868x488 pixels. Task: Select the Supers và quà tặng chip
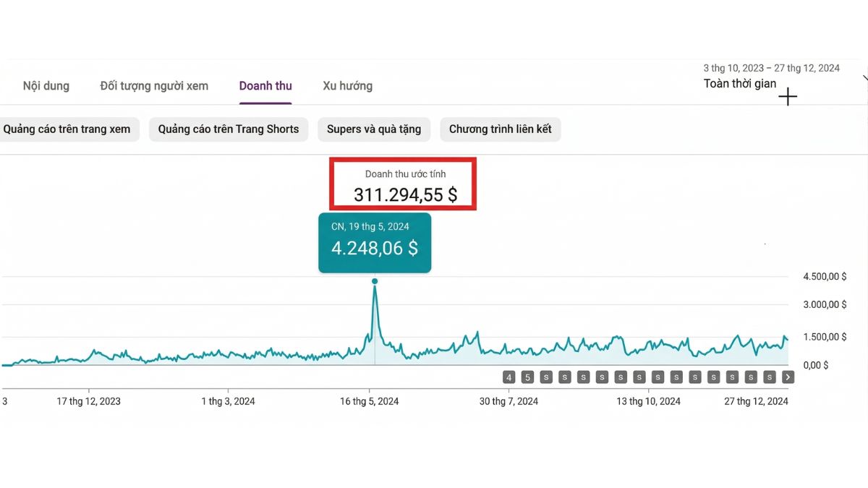[x=374, y=129]
